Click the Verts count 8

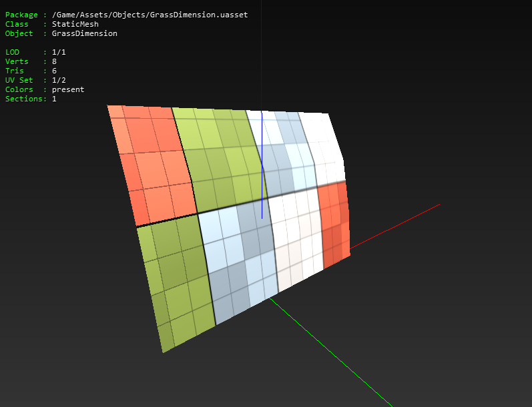54,61
